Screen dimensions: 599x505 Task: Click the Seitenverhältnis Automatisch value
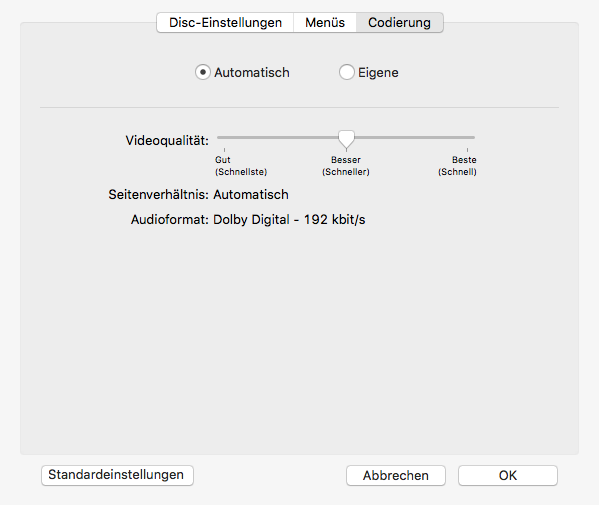251,194
